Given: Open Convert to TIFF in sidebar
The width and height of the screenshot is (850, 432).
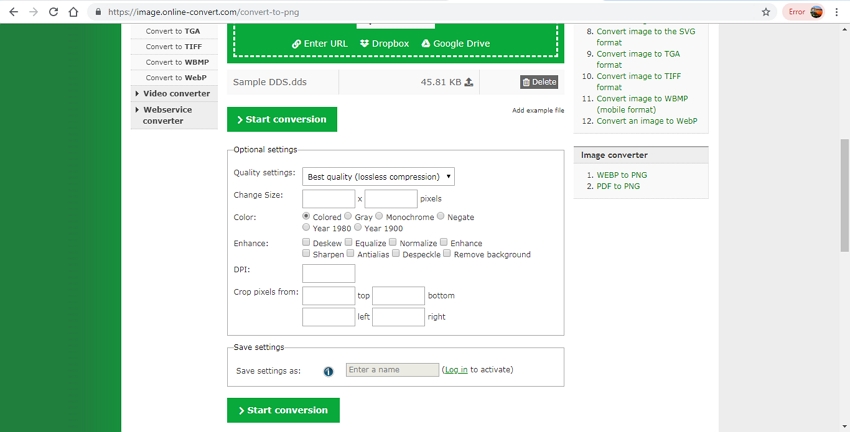Looking at the screenshot, I should tap(173, 46).
